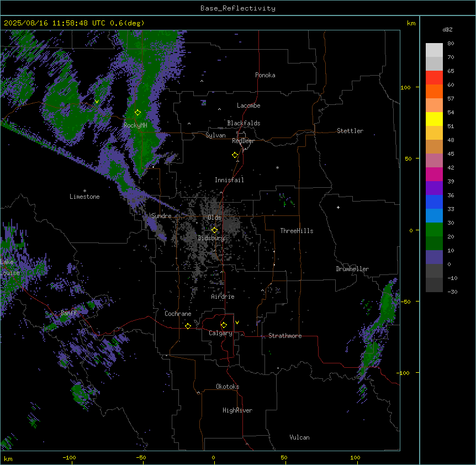Click the Olds town label
This screenshot has height=465, width=476.
coord(214,218)
